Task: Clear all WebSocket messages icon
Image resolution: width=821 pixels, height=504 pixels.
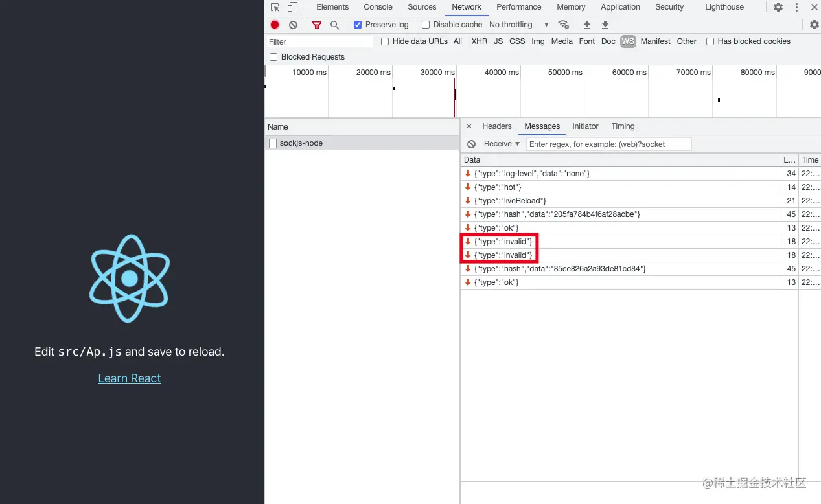Action: point(471,144)
